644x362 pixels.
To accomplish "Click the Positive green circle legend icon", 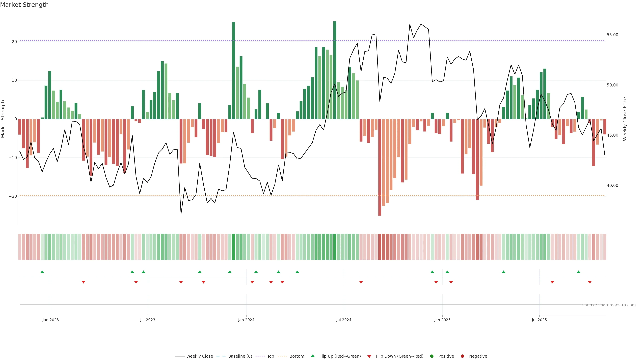I will tap(432, 356).
